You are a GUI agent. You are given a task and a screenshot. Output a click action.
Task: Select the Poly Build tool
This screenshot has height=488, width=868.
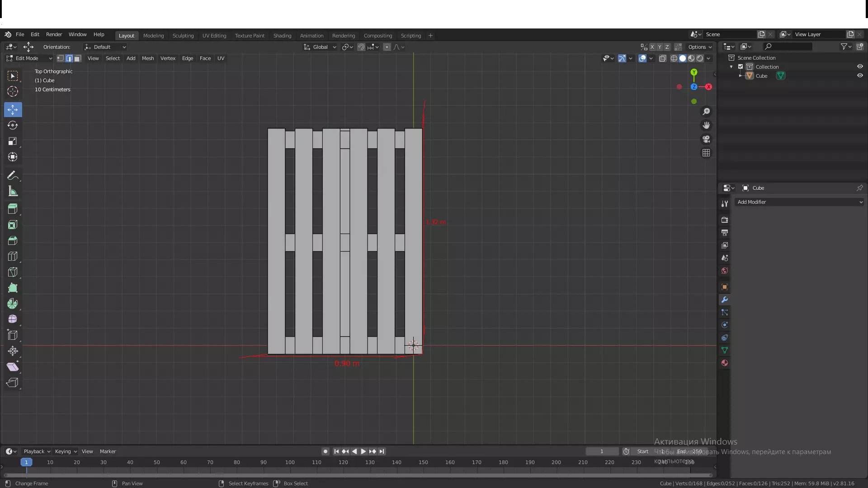click(x=13, y=288)
